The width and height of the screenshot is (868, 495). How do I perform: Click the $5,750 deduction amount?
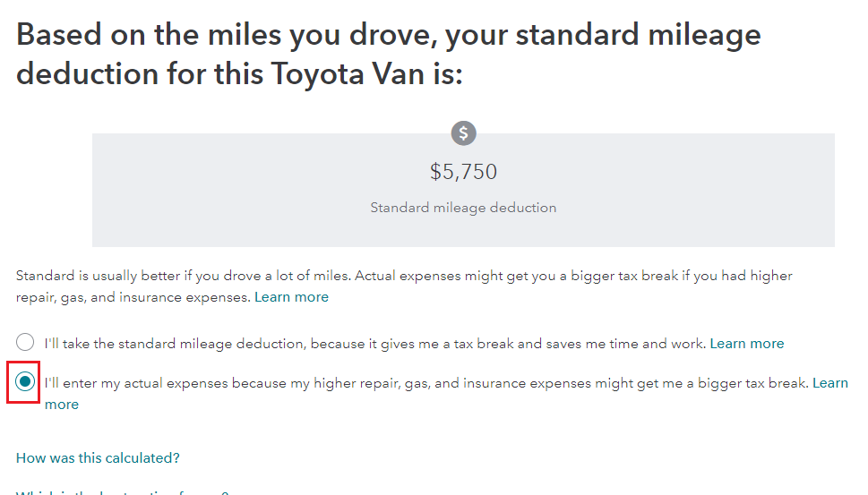pos(463,172)
